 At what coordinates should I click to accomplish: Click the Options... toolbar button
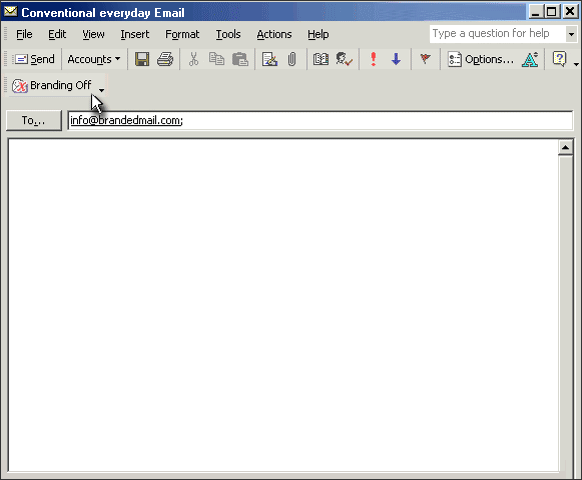tap(481, 59)
